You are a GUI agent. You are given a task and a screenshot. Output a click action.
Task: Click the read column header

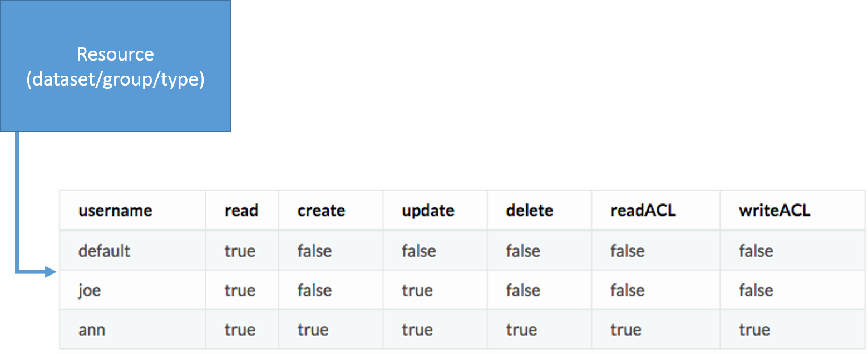[x=241, y=211]
